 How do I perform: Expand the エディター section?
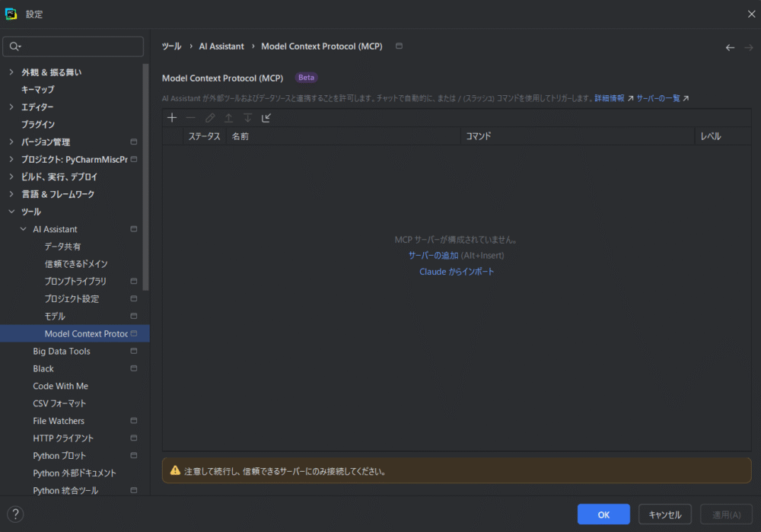[x=11, y=107]
